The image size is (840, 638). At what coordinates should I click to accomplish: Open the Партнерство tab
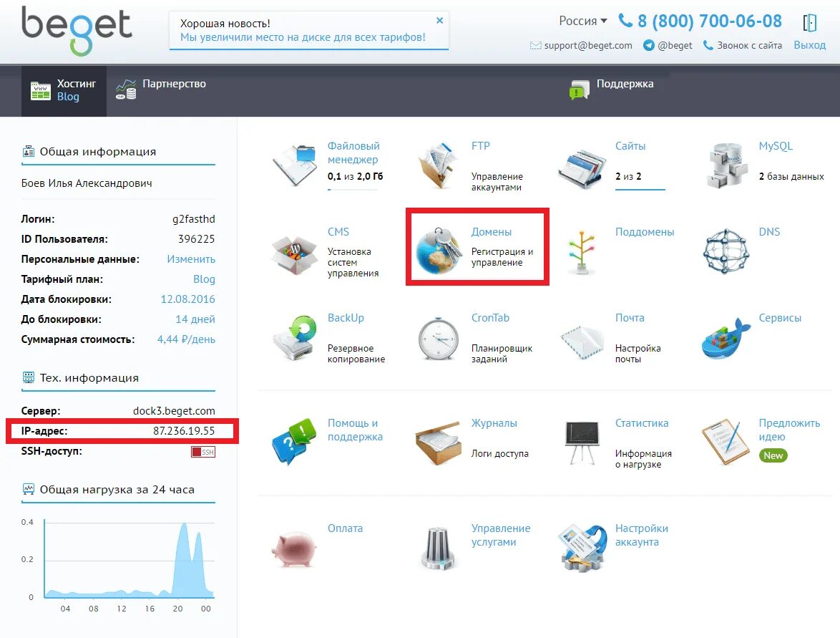pos(161,90)
